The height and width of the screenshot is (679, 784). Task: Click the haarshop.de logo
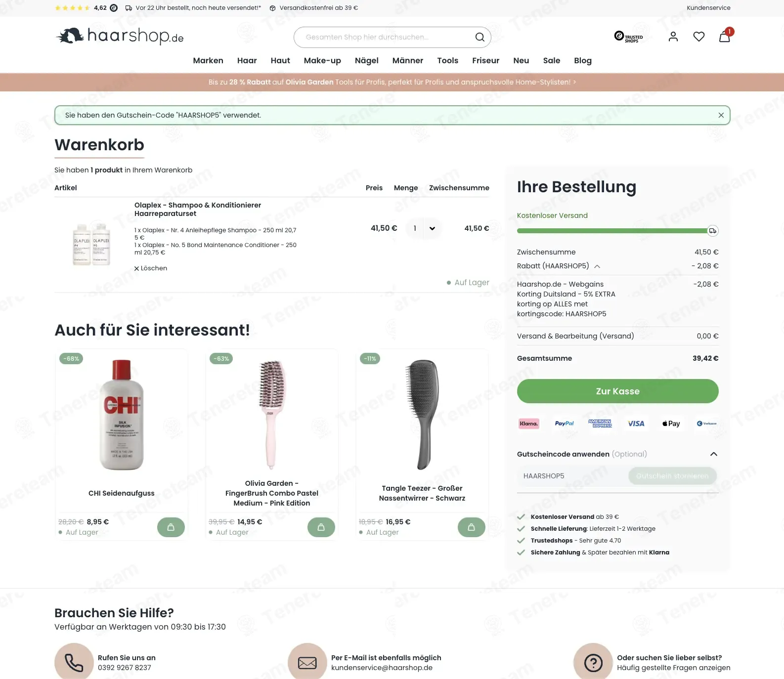119,36
